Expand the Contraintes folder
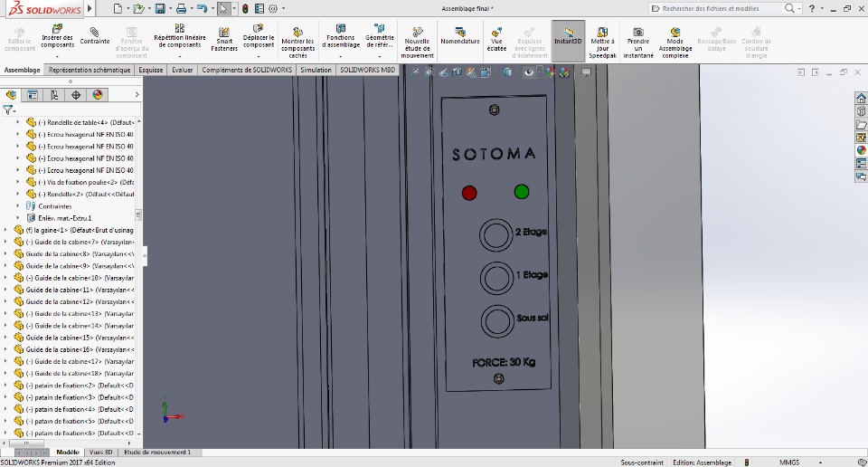The height and width of the screenshot is (467, 868). [18, 206]
